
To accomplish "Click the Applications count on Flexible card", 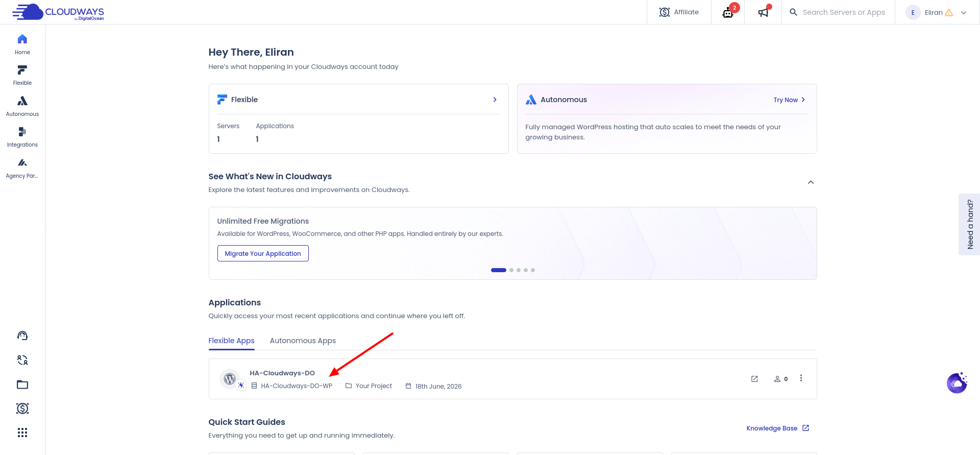I will (257, 139).
